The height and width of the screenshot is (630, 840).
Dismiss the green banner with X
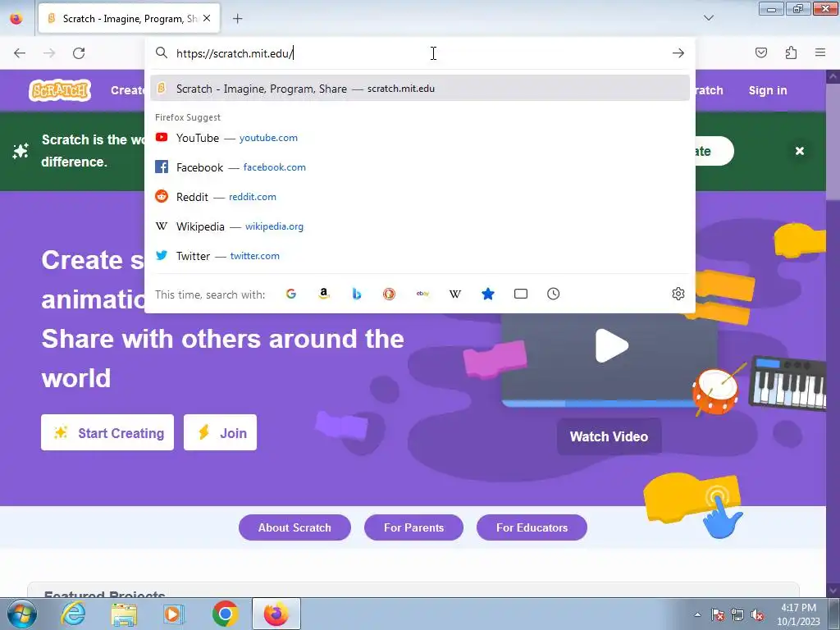[x=800, y=151]
